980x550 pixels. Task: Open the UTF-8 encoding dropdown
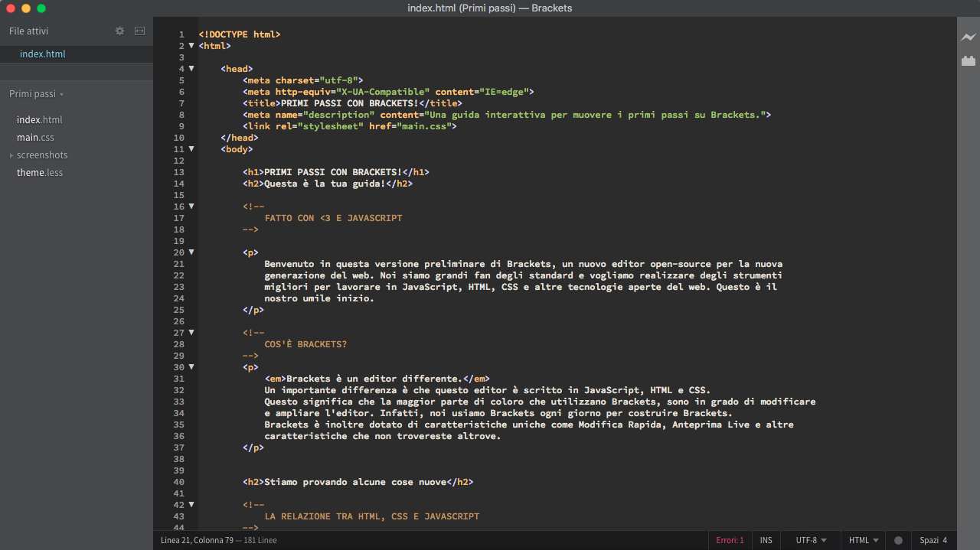pos(811,540)
